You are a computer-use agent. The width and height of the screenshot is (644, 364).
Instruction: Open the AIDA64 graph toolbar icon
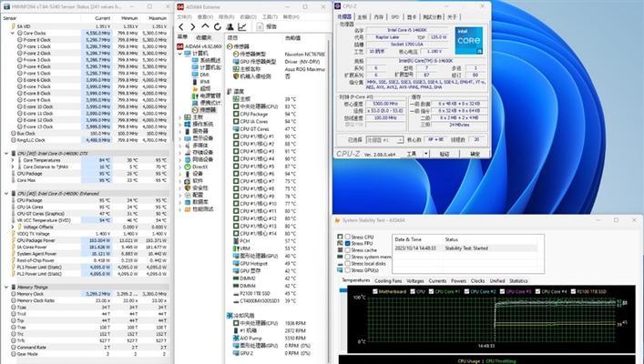click(x=242, y=26)
